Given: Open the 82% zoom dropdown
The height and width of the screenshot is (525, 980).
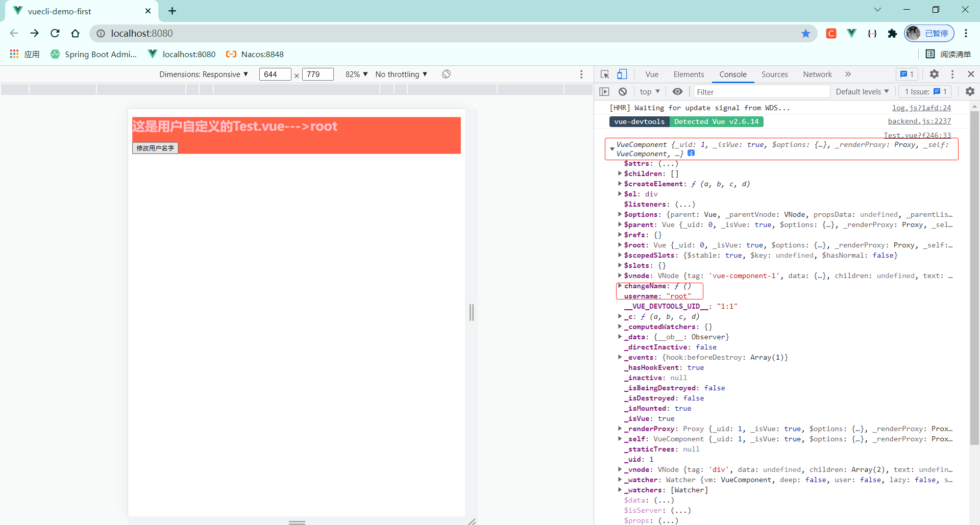Looking at the screenshot, I should point(356,74).
